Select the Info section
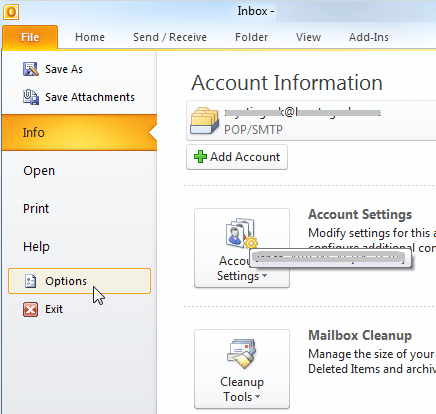This screenshot has height=414, width=436. coord(79,132)
